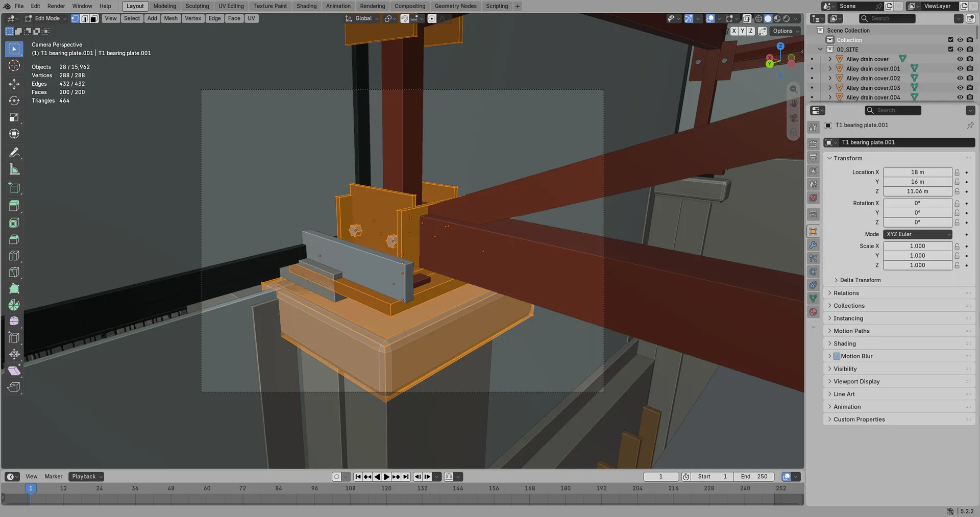Toggle lock on Location X
980x517 pixels.
pyautogui.click(x=957, y=173)
